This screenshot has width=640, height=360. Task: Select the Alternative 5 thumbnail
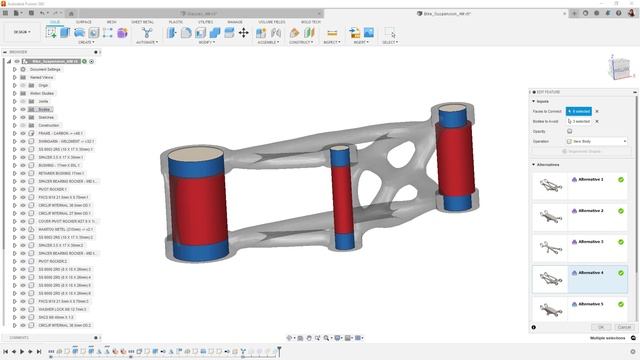point(550,309)
